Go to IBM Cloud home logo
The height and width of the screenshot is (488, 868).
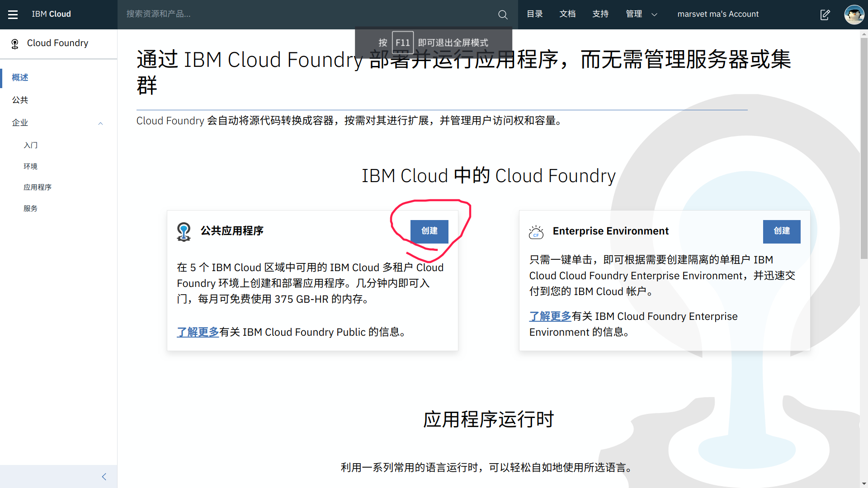pos(51,14)
